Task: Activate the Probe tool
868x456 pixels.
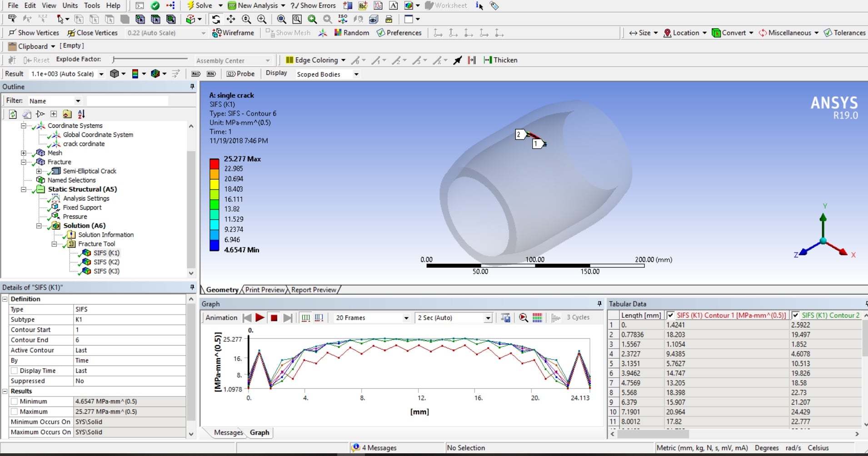Action: (x=241, y=74)
